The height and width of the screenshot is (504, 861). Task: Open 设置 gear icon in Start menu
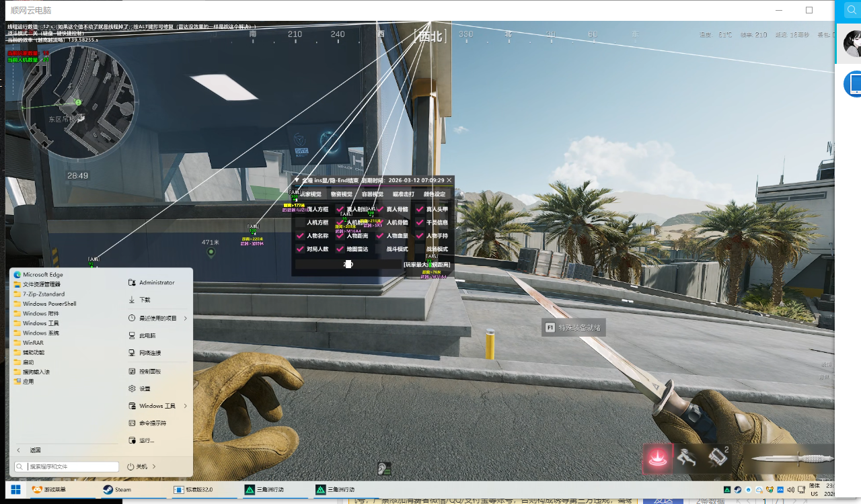(133, 388)
